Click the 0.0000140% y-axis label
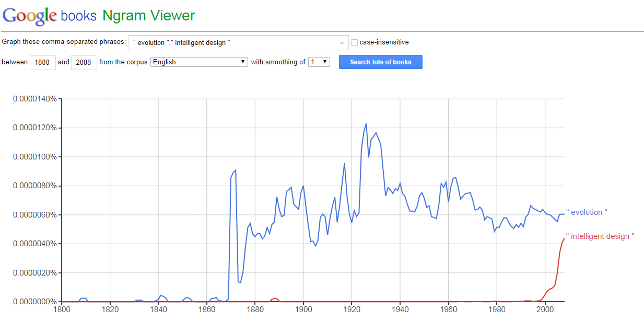 34,99
